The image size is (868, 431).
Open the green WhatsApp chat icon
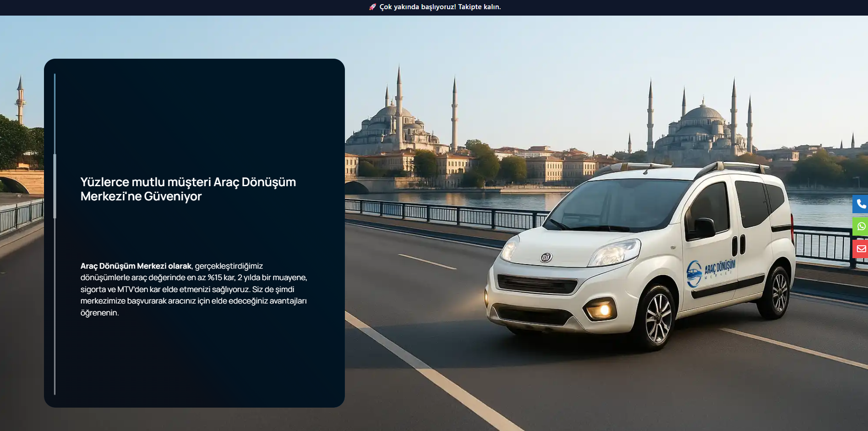(x=861, y=227)
